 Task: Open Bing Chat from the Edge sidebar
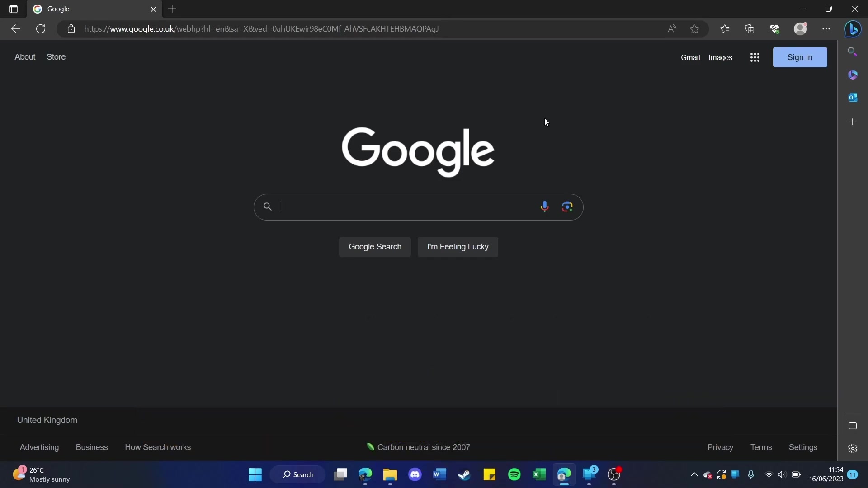coord(853,29)
